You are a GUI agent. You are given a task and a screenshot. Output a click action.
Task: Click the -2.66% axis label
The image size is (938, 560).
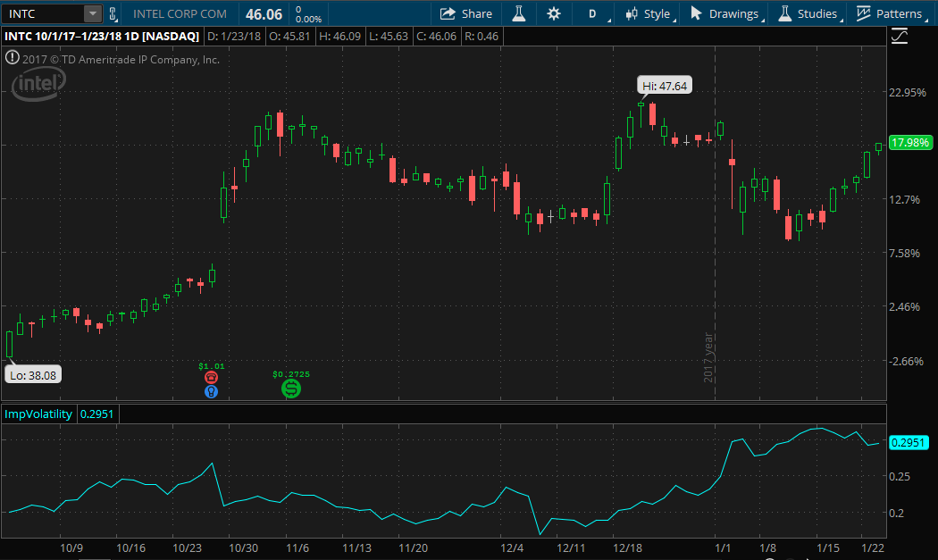tap(907, 361)
